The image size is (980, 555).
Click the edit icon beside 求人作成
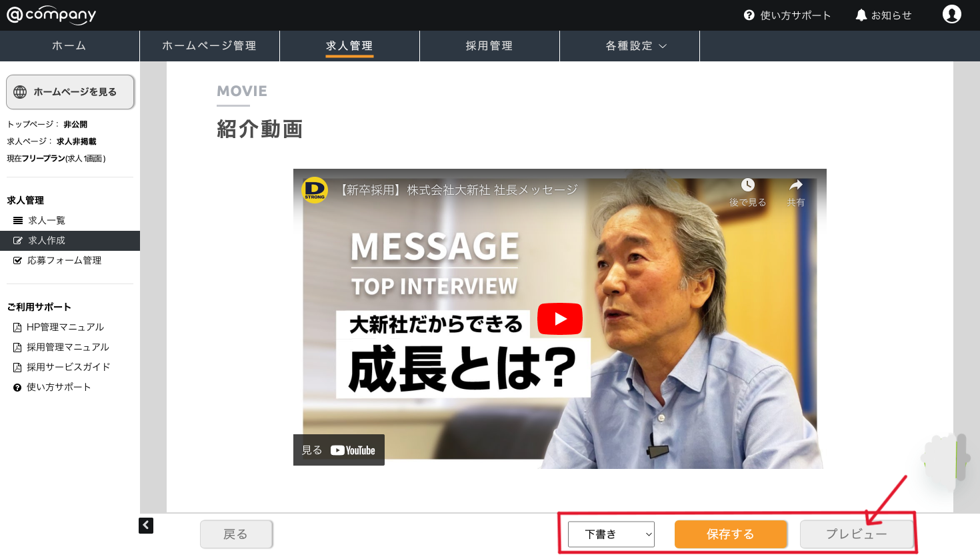click(x=18, y=241)
